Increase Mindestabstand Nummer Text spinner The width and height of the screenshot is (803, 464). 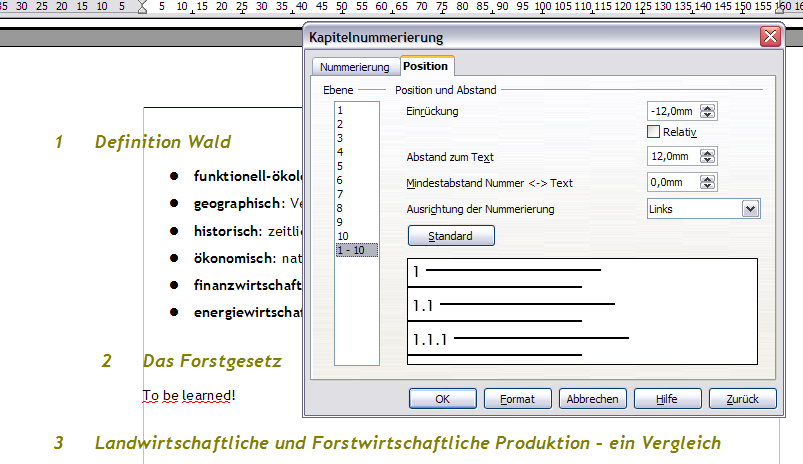click(708, 179)
